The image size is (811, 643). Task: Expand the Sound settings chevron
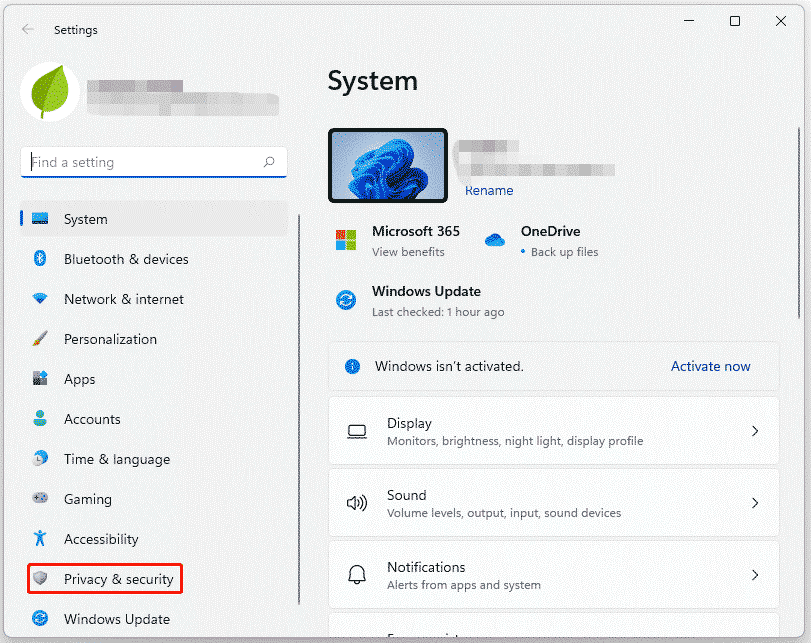coord(755,503)
